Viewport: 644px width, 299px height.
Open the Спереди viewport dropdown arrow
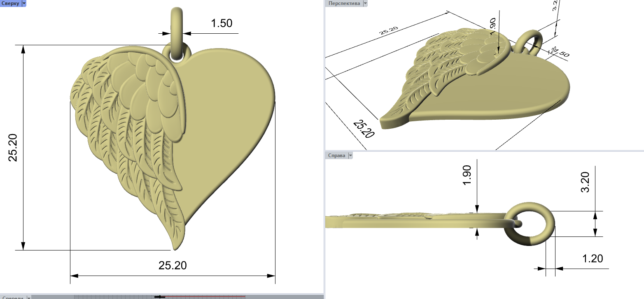28,297
